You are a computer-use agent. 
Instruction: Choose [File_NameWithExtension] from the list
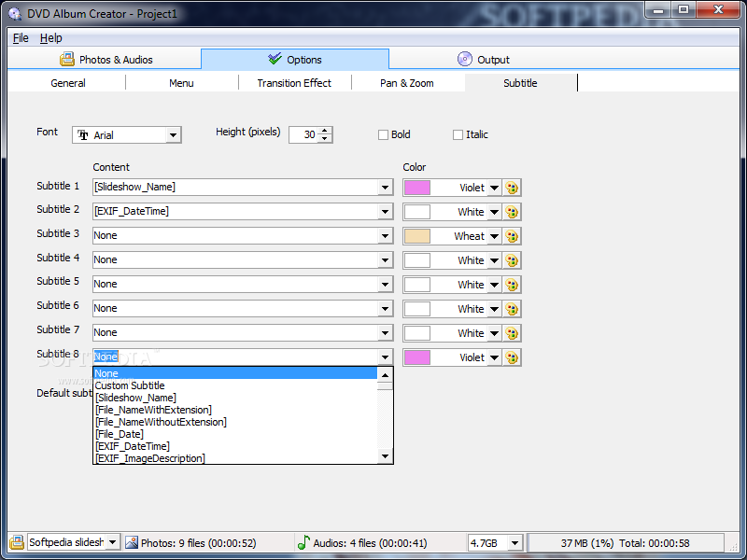point(235,410)
